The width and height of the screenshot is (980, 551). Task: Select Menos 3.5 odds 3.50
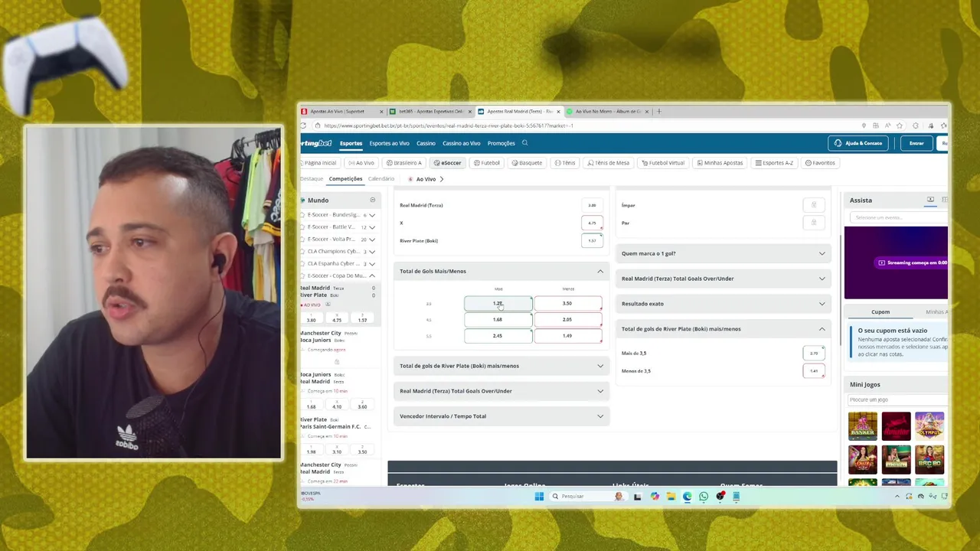(x=567, y=304)
